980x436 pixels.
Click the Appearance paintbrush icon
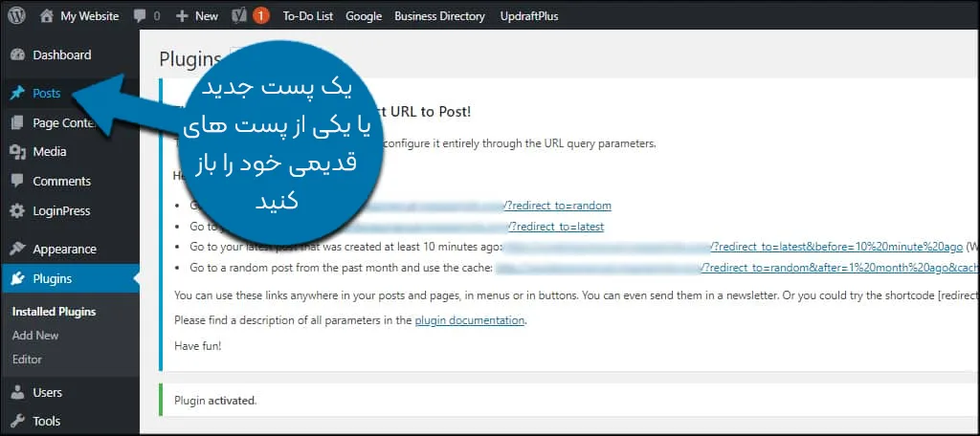pos(17,250)
